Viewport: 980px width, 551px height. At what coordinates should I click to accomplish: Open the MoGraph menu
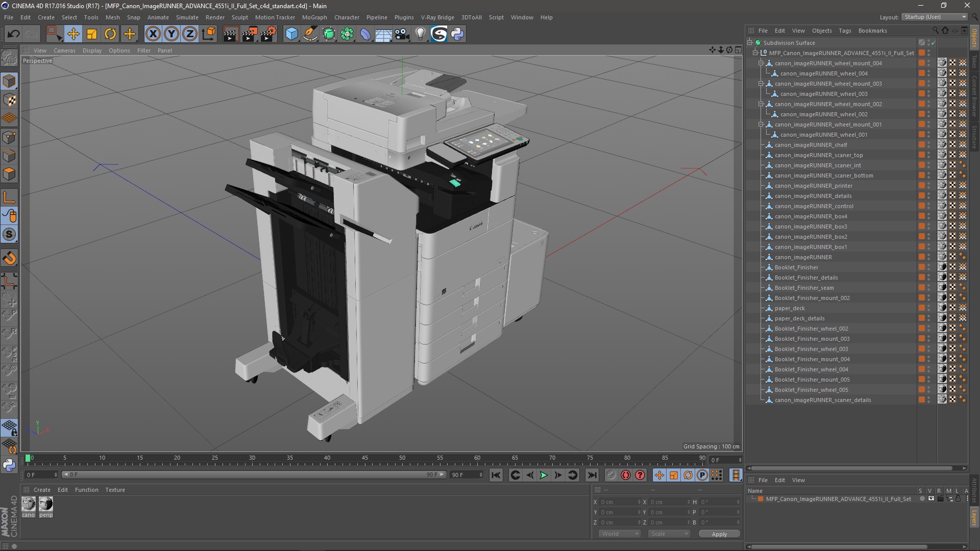tap(314, 17)
